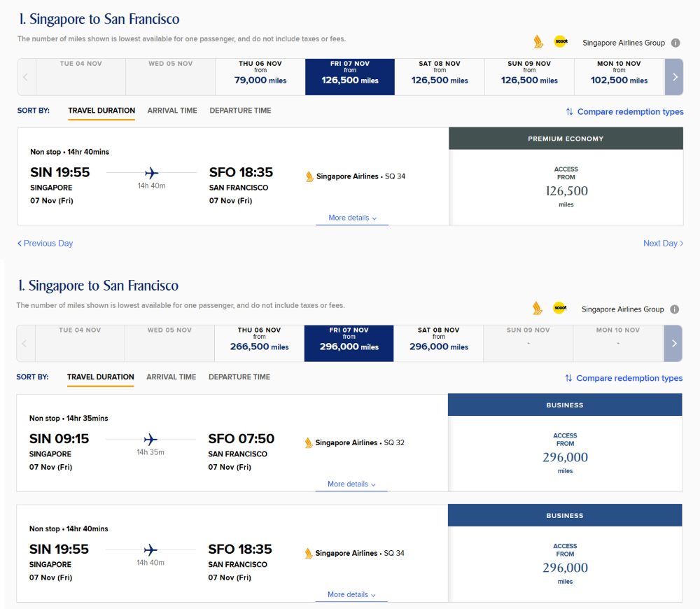The image size is (700, 609).
Task: Click Singapore Airlines Group info icon above Business results
Action: click(674, 309)
